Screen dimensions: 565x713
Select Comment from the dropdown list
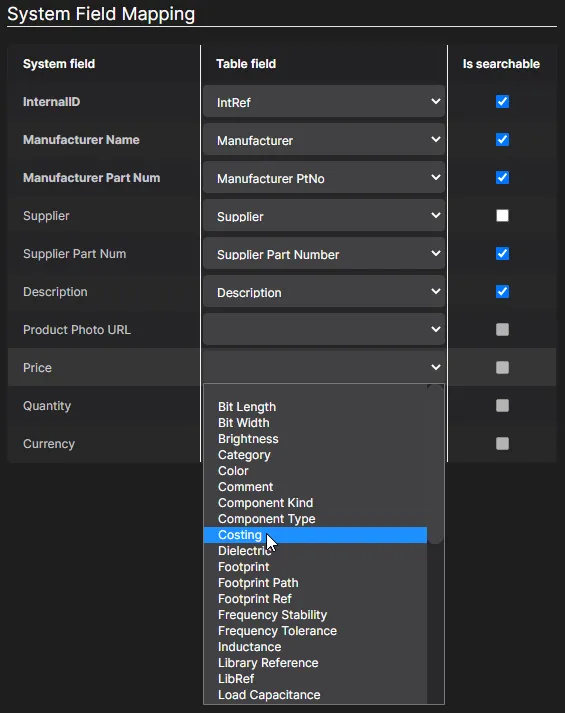(x=315, y=487)
